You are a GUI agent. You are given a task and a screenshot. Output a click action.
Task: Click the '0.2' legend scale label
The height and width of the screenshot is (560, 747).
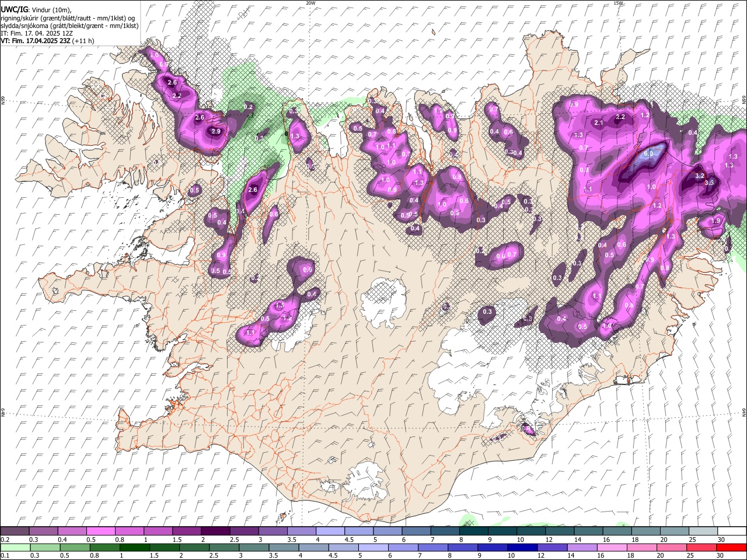(x=5, y=540)
